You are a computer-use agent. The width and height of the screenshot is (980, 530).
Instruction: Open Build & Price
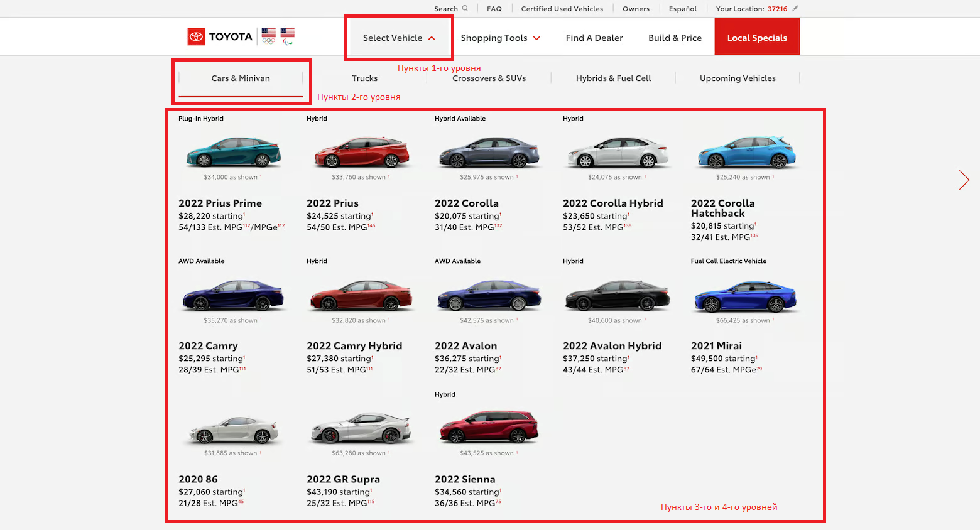(675, 38)
